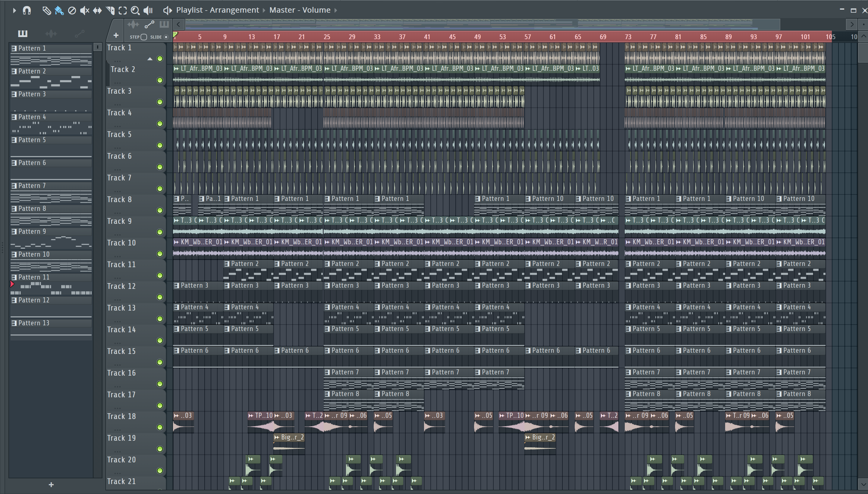Focus audio clips in the playlist header
868x494 pixels.
[x=133, y=24]
